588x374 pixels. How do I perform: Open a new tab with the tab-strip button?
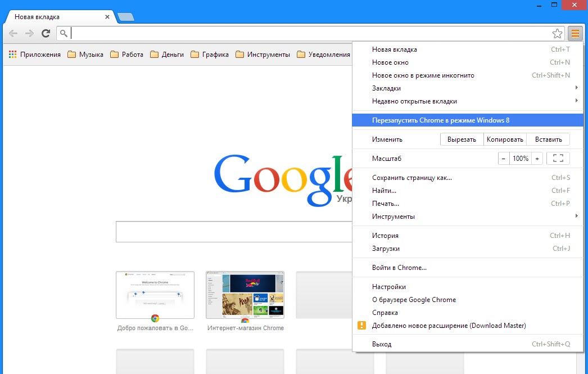coord(125,17)
